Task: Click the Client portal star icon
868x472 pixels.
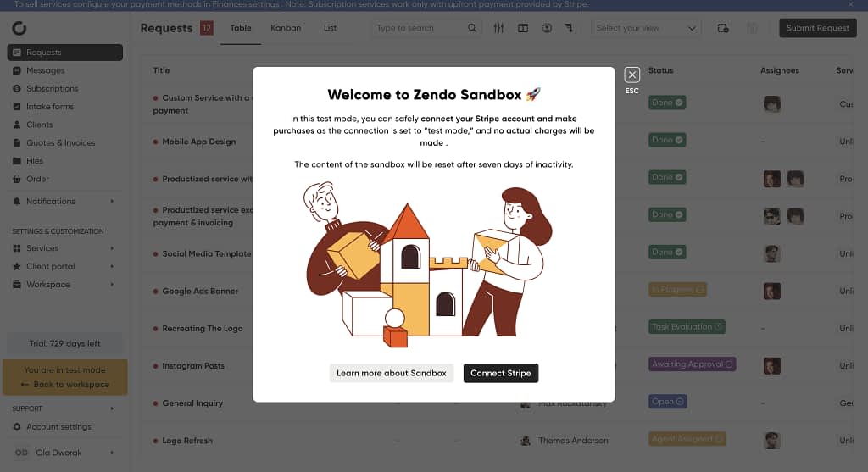Action: (17, 266)
